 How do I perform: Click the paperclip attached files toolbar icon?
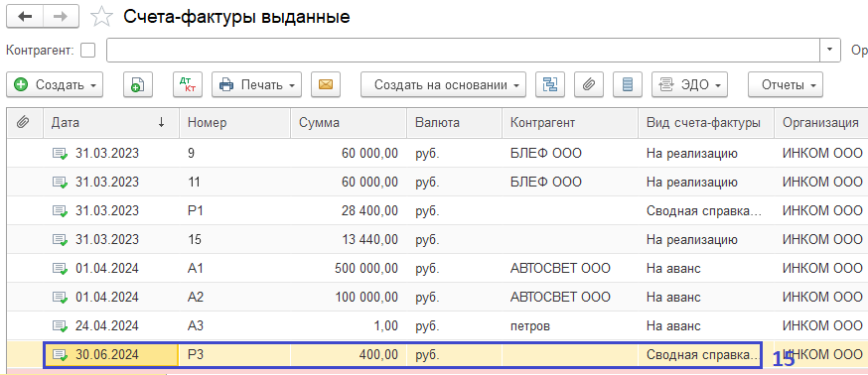coord(589,84)
